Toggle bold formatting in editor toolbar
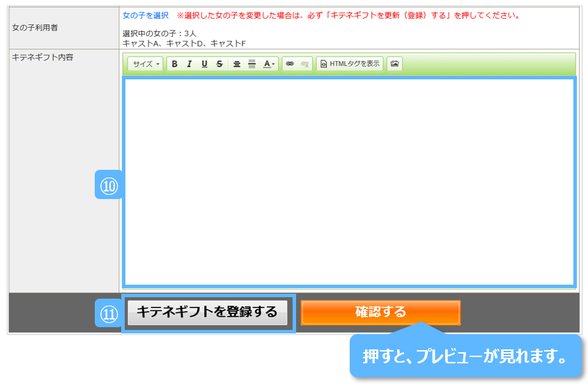588x387 pixels. click(x=175, y=64)
